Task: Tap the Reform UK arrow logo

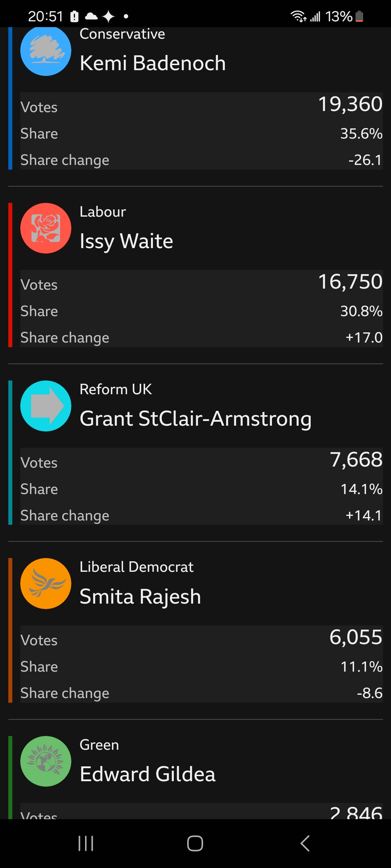Action: [x=46, y=406]
